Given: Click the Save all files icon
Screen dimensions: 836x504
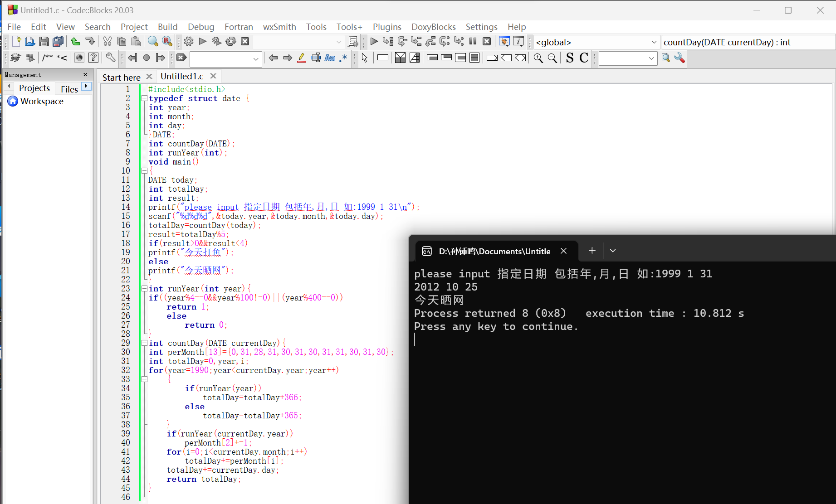Looking at the screenshot, I should pos(58,42).
